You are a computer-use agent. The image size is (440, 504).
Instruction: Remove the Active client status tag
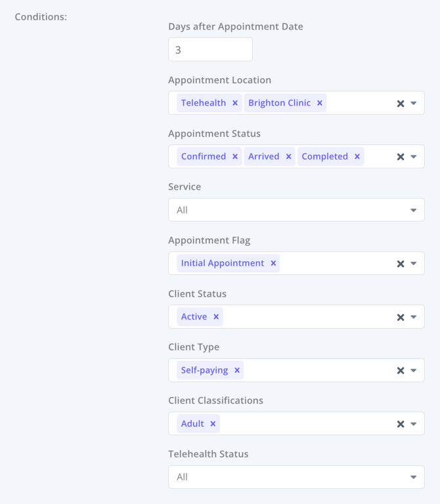pyautogui.click(x=216, y=317)
